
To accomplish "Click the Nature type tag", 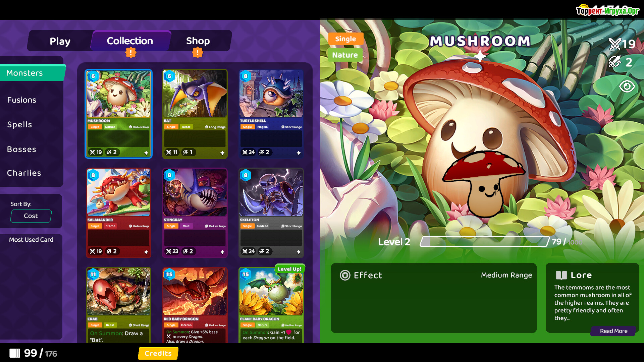I will [x=345, y=55].
